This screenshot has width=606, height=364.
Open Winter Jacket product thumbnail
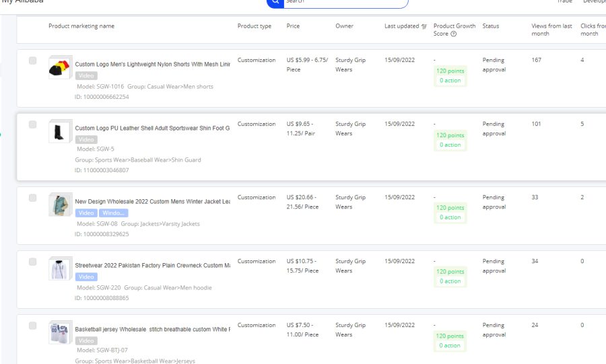click(60, 205)
